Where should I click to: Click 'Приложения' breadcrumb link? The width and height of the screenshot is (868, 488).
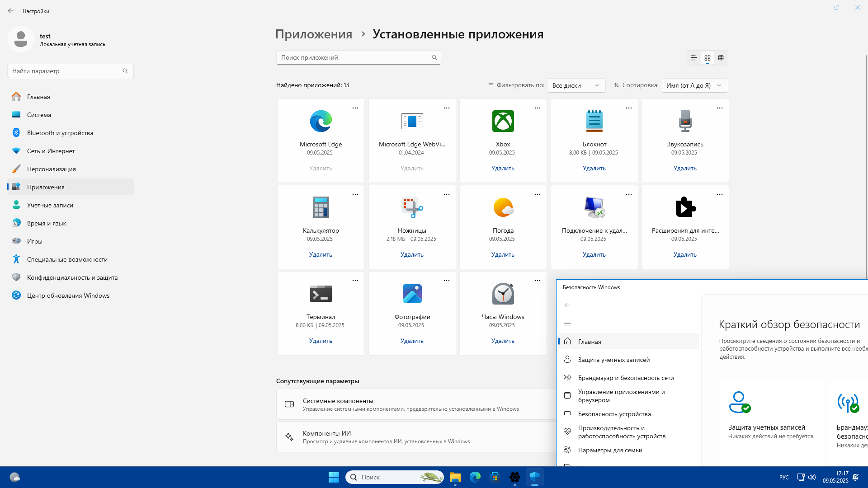[x=314, y=34]
